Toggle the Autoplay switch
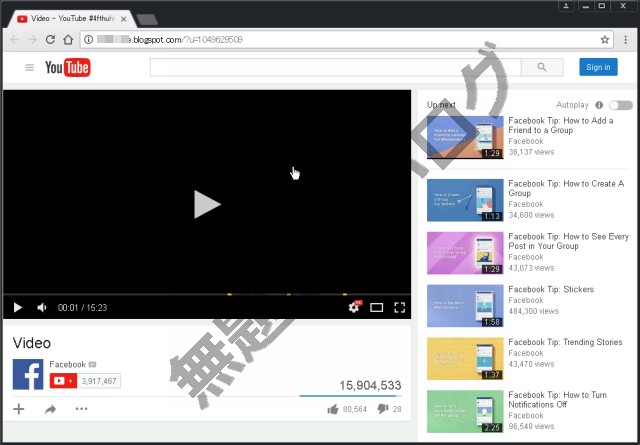Viewport: 640px width, 445px height. (621, 105)
